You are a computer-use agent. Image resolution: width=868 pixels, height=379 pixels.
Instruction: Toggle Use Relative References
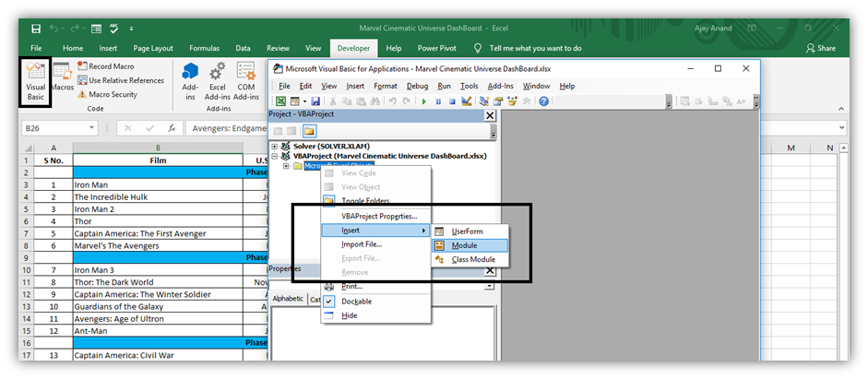pos(121,80)
